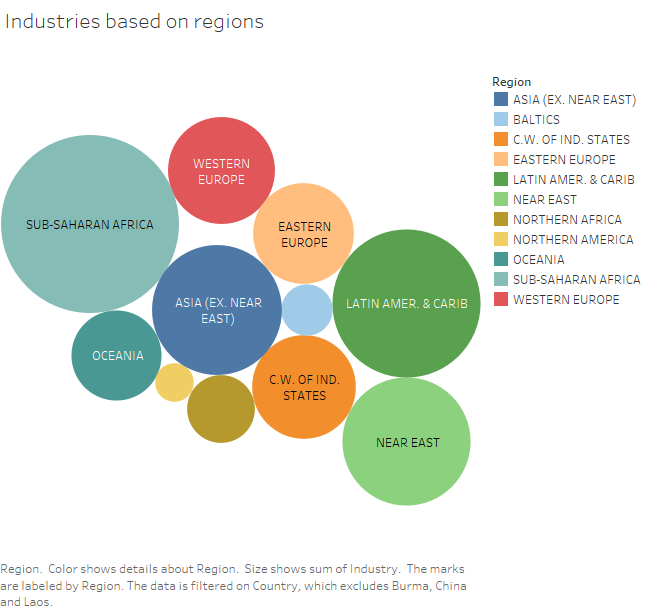Image resolution: width=645 pixels, height=611 pixels.
Task: Click the Sub-Saharan Africa legend entry
Action: pyautogui.click(x=576, y=280)
